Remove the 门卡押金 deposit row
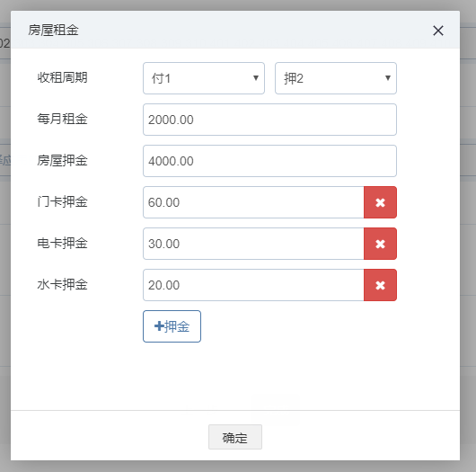The height and width of the screenshot is (472, 476). [380, 202]
